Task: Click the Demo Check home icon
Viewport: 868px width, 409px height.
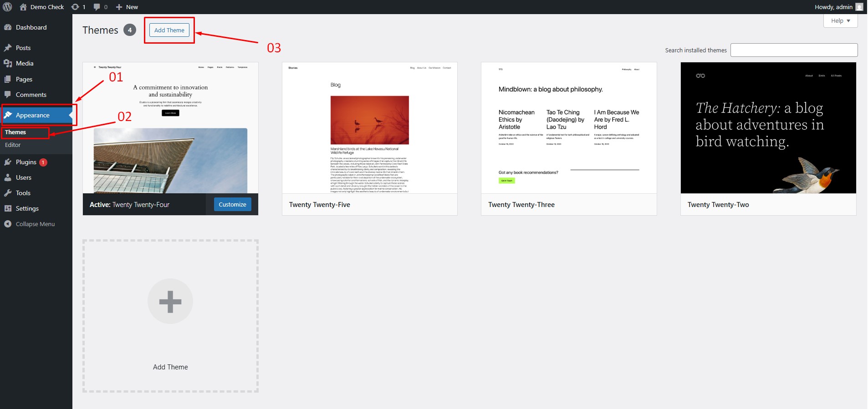Action: 23,7
